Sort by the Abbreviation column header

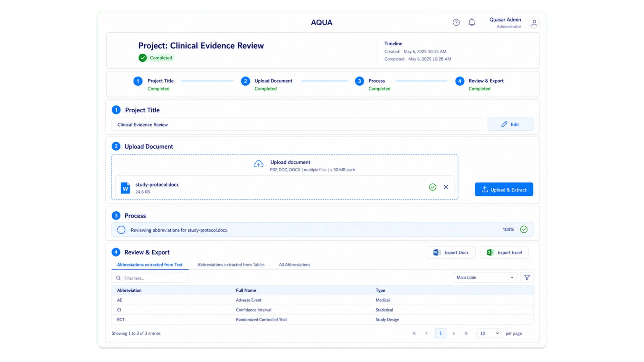pyautogui.click(x=129, y=290)
